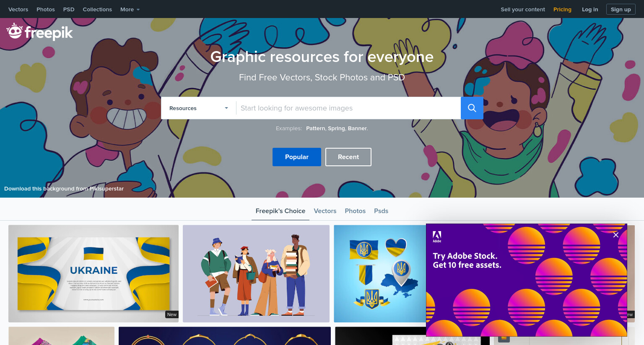Open the Ukraine banner thumbnail

[x=93, y=274]
